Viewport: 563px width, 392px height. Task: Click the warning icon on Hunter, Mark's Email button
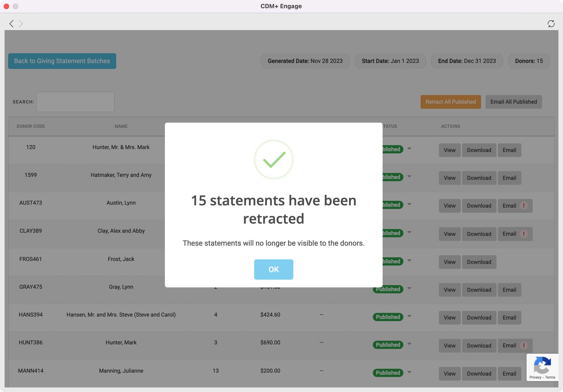pyautogui.click(x=524, y=345)
